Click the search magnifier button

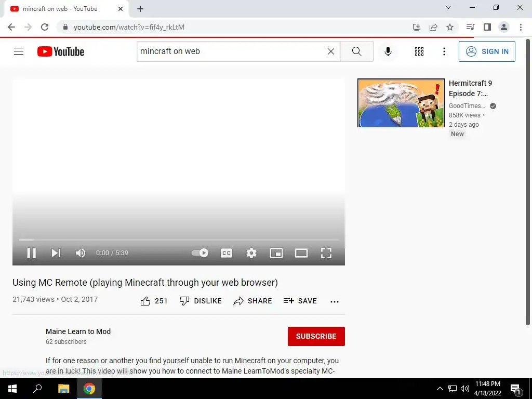[x=357, y=51]
